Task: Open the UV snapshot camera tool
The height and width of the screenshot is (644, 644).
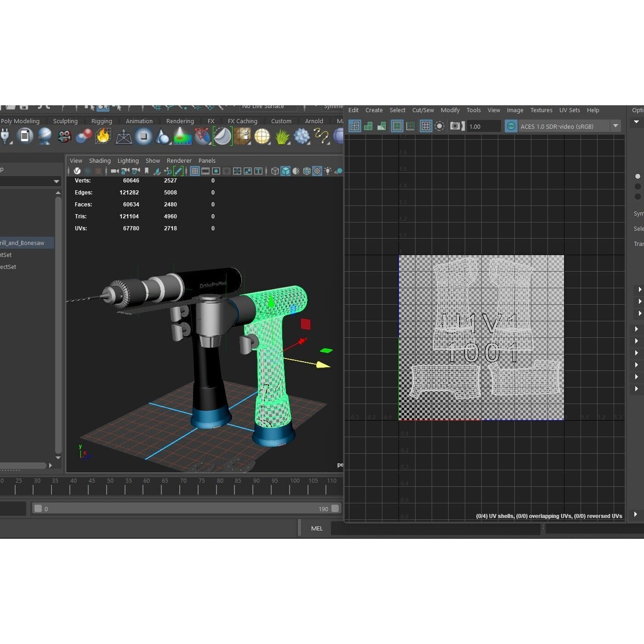Action: coord(455,126)
